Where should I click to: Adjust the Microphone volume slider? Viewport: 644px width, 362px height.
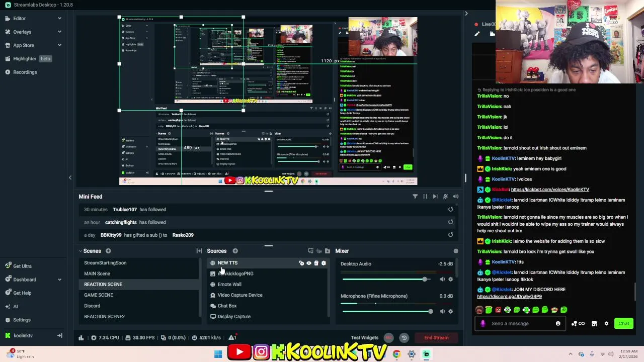pyautogui.click(x=430, y=311)
